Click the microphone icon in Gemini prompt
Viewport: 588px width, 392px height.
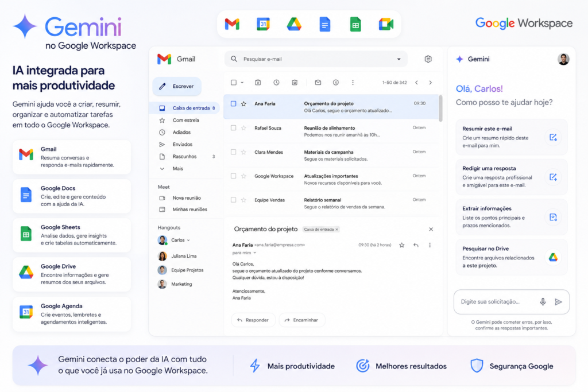[543, 302]
